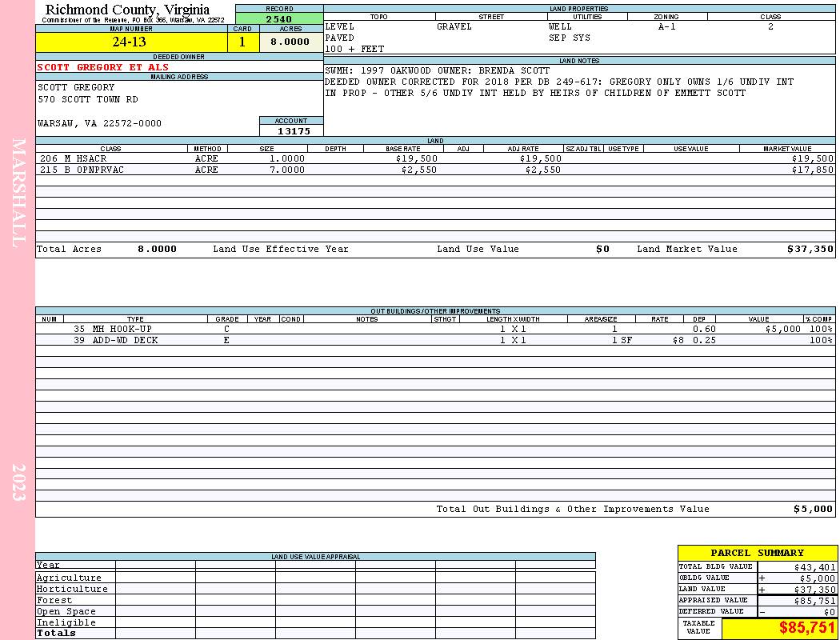Image resolution: width=840 pixels, height=640 pixels.
Task: Click PAVED entry in land properties
Action: (340, 38)
